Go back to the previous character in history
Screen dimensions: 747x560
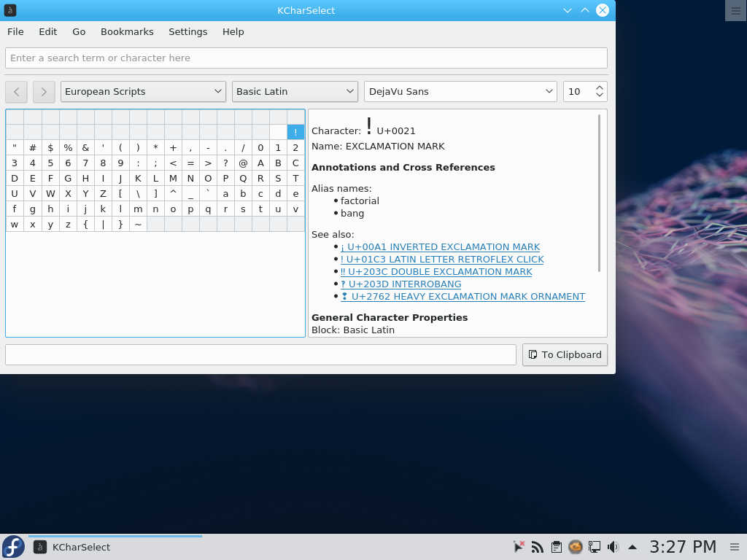[16, 91]
